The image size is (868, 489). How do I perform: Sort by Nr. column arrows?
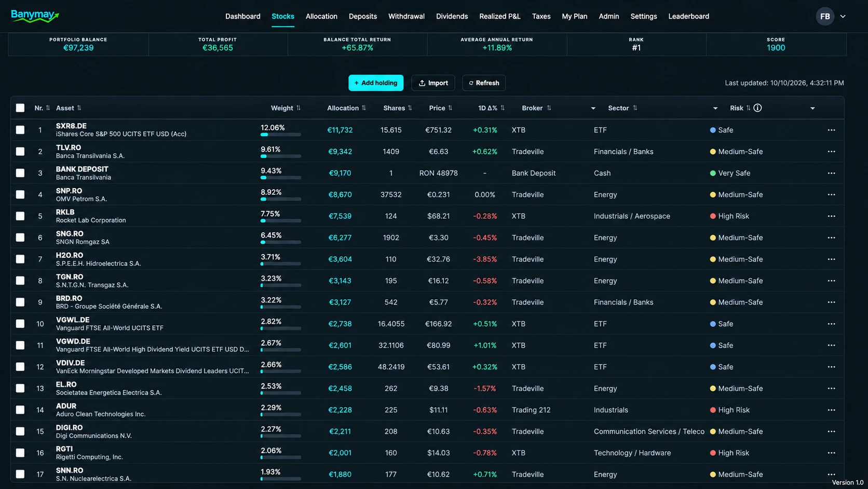[x=48, y=108]
